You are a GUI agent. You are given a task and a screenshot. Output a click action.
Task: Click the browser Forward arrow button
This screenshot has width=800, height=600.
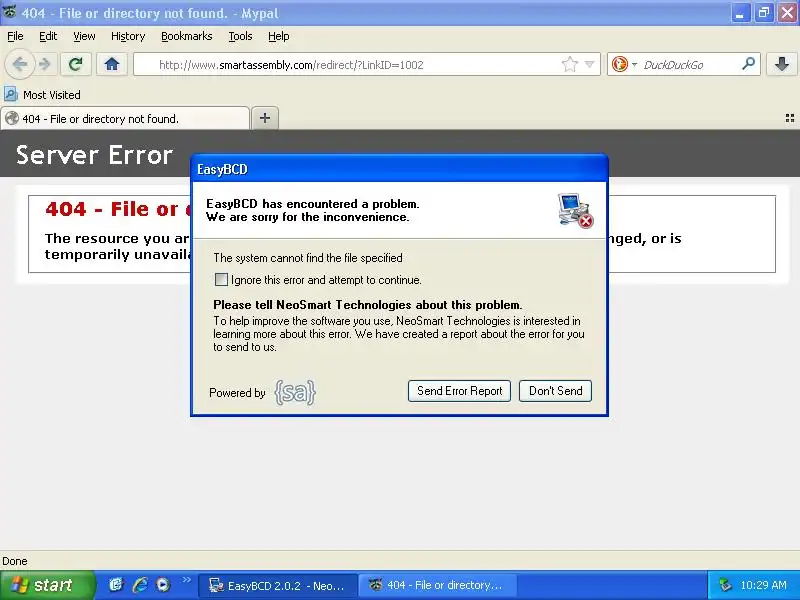(45, 64)
